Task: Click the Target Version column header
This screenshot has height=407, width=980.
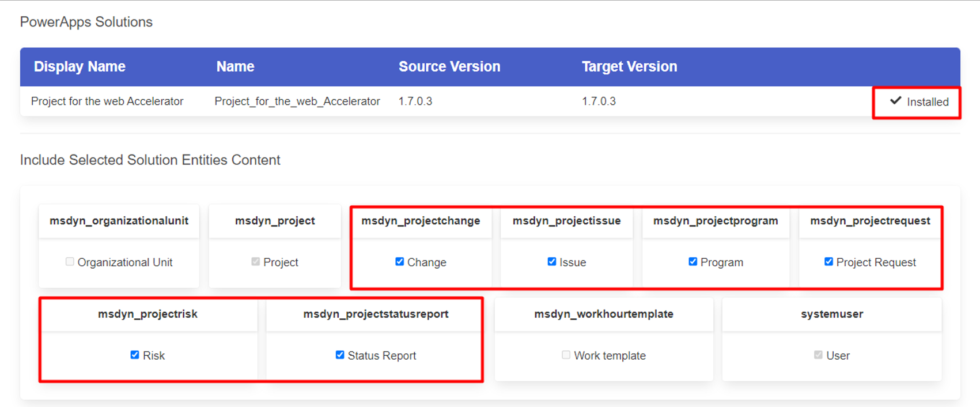Action: tap(629, 66)
